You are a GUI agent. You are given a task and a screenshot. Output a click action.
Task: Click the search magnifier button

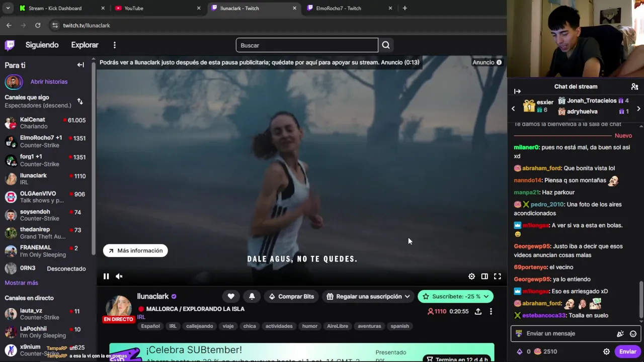tap(386, 45)
